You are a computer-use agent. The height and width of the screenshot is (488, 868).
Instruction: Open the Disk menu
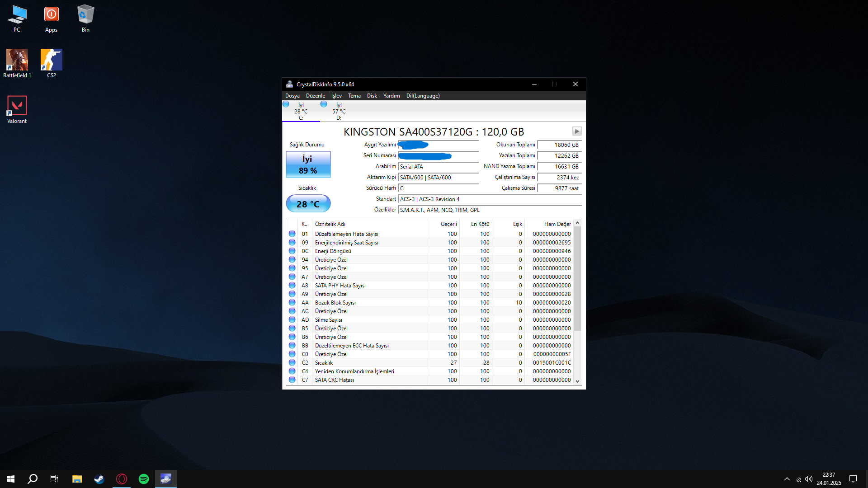click(x=372, y=96)
